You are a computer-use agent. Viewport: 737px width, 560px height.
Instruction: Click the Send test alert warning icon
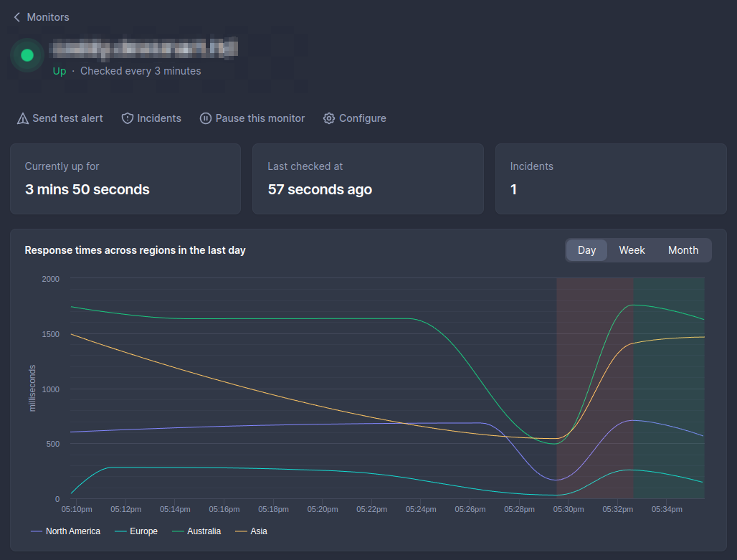pos(22,118)
